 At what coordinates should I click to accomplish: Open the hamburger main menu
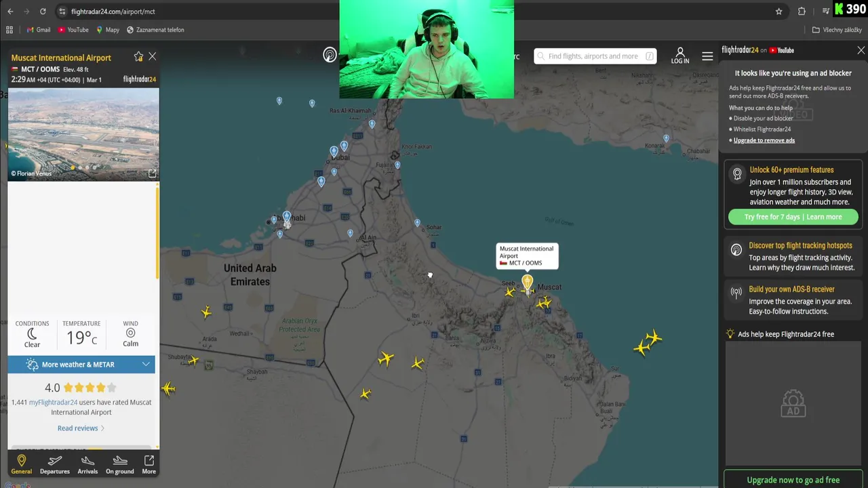click(707, 56)
